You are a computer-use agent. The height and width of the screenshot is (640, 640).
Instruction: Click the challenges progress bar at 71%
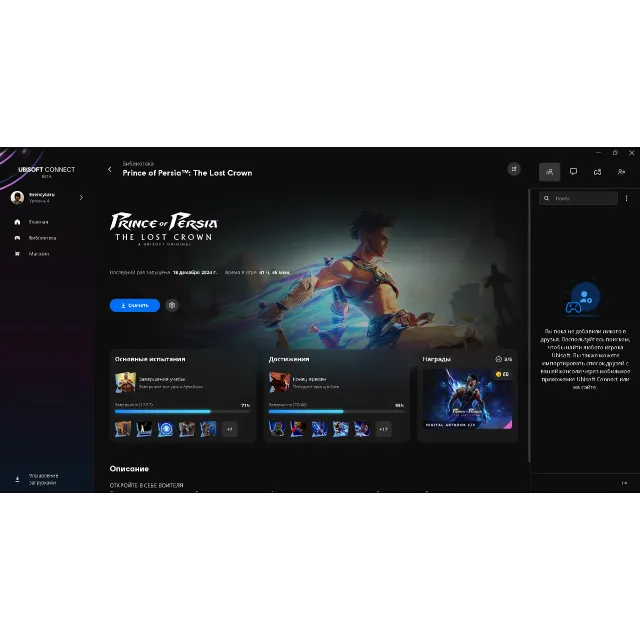pyautogui.click(x=182, y=411)
